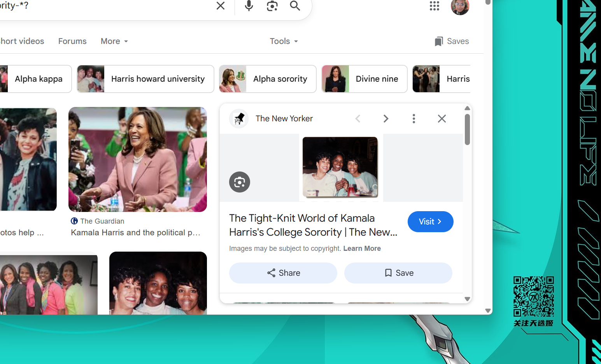Open the previewed New Yorker photo
601x364 pixels.
(x=340, y=167)
